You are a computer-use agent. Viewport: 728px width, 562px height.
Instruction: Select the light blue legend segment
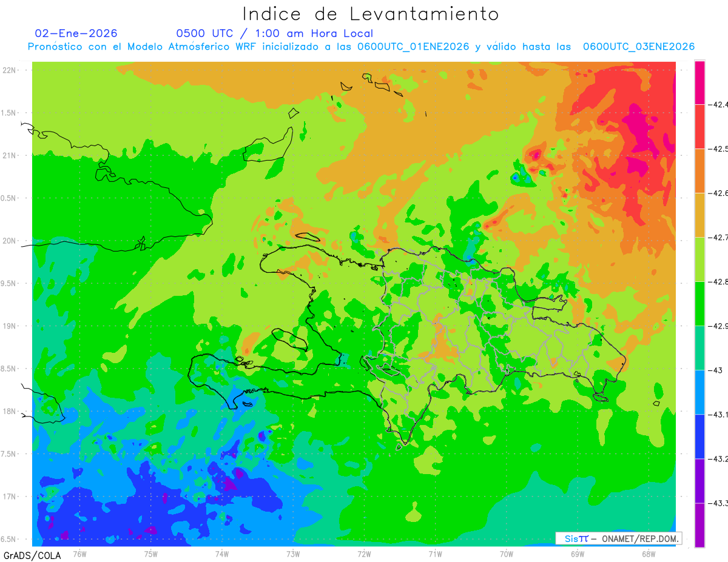(x=699, y=392)
